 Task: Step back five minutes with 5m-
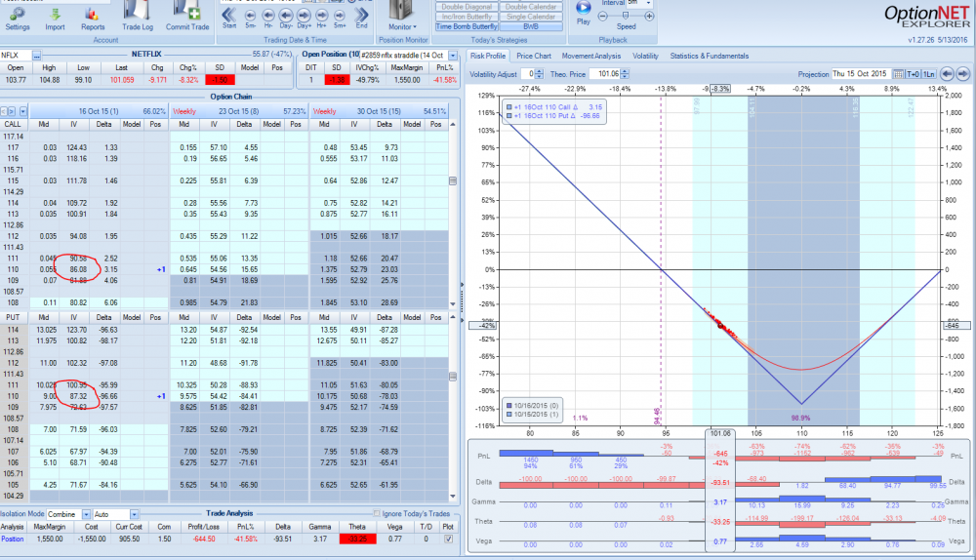click(x=250, y=15)
